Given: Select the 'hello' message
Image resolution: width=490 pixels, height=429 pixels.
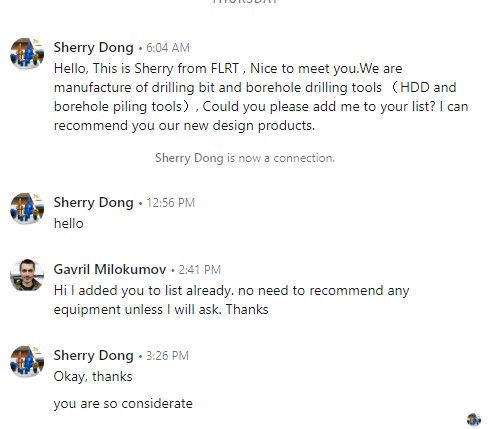Looking at the screenshot, I should pyautogui.click(x=69, y=224).
